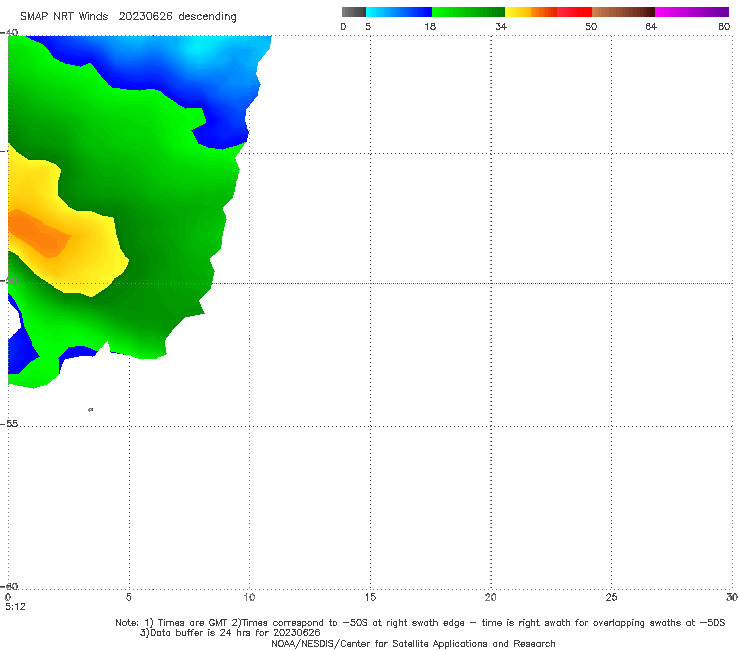The image size is (740, 650).
Task: Pick the green segment of the color bar
Action: coord(468,12)
